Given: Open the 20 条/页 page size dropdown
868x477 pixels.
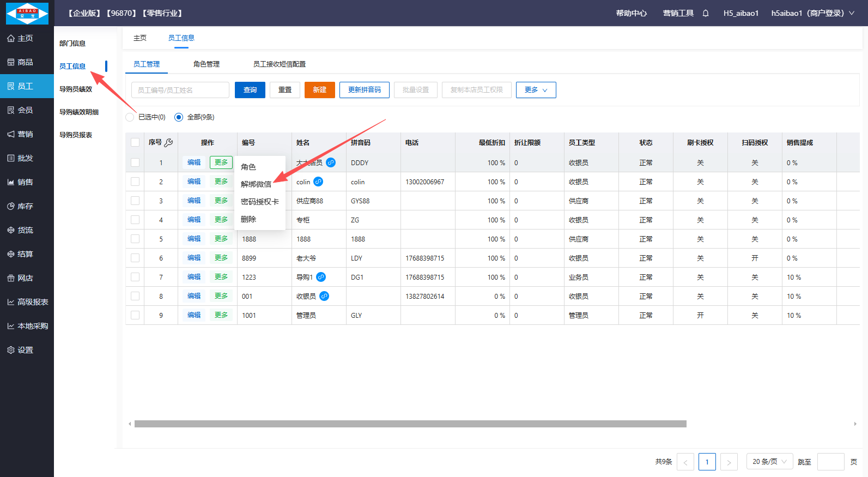Looking at the screenshot, I should 769,462.
